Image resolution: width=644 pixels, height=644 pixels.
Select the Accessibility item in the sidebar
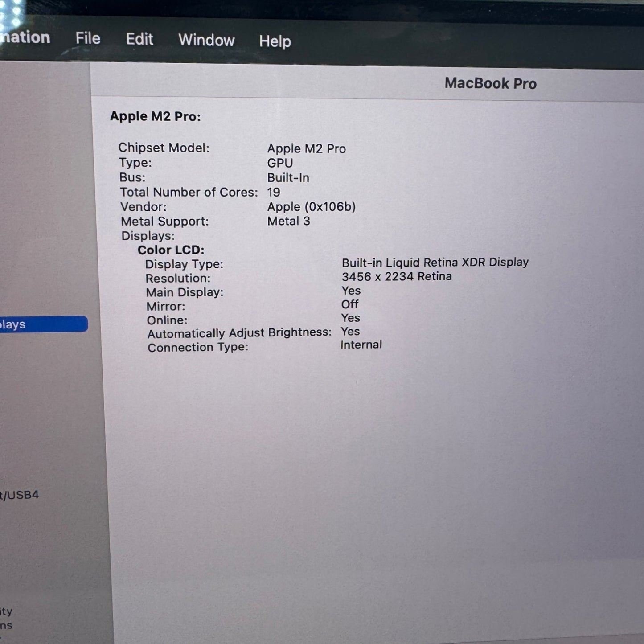(6, 611)
